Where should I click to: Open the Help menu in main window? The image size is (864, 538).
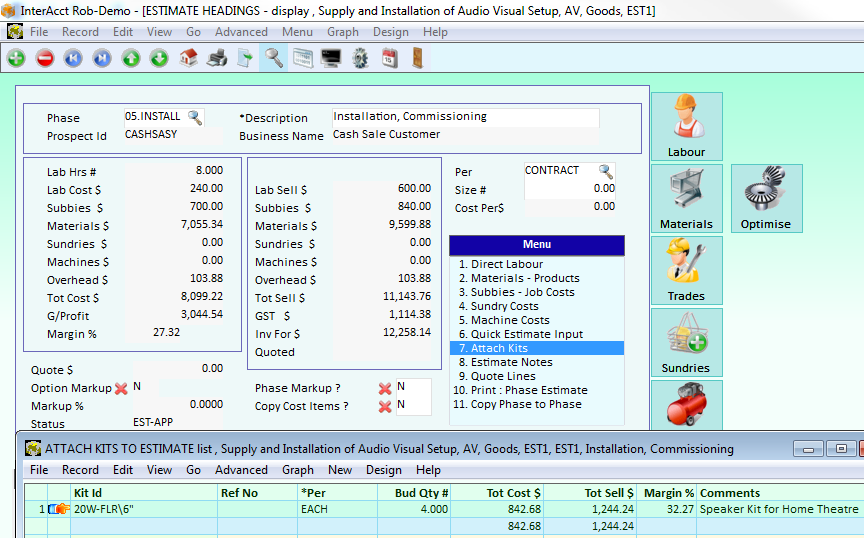click(435, 32)
